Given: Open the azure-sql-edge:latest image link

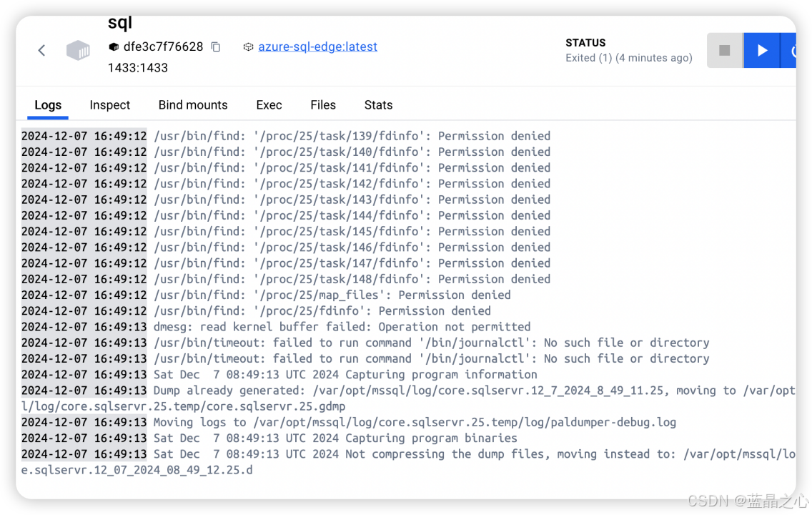Looking at the screenshot, I should 317,46.
